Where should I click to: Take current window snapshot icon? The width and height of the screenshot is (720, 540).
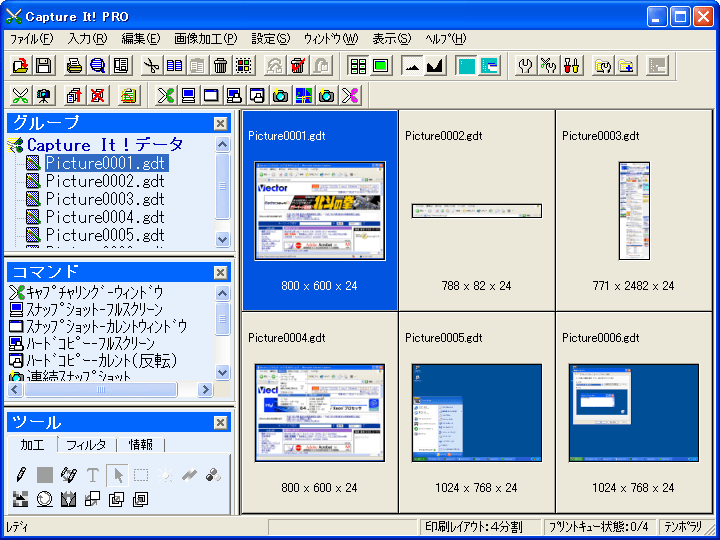click(x=211, y=96)
